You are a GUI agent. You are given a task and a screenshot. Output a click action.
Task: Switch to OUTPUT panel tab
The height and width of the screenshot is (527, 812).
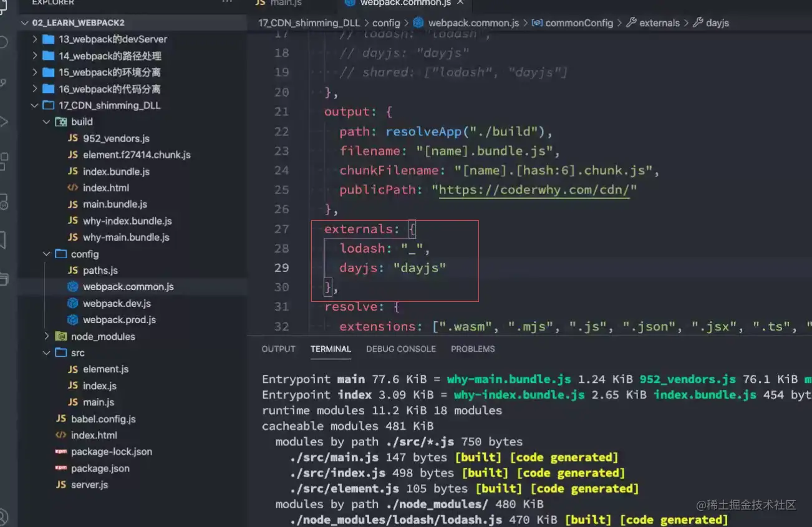(x=278, y=349)
